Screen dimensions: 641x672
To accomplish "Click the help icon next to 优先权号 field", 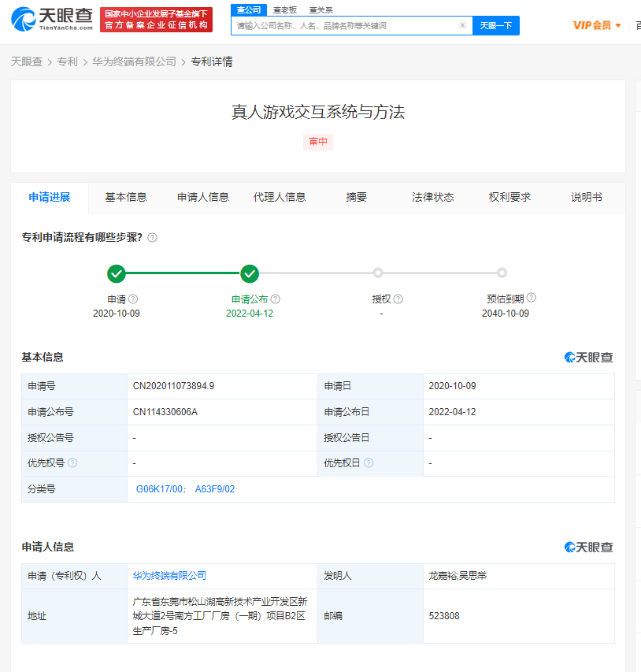I will pos(72,461).
